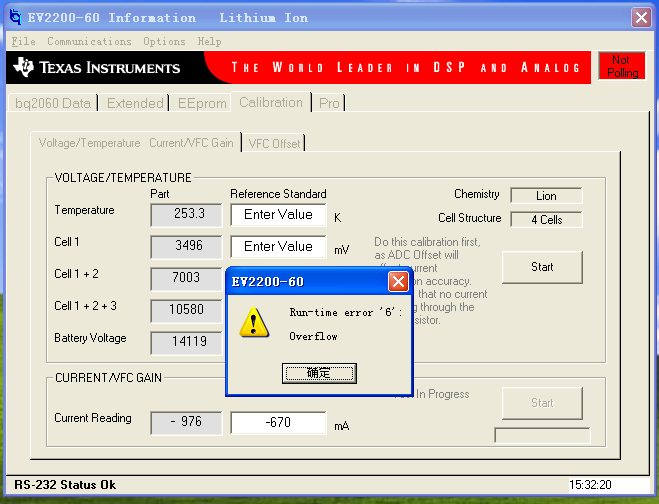
Task: Click the Reference Standard column header
Action: click(x=278, y=194)
